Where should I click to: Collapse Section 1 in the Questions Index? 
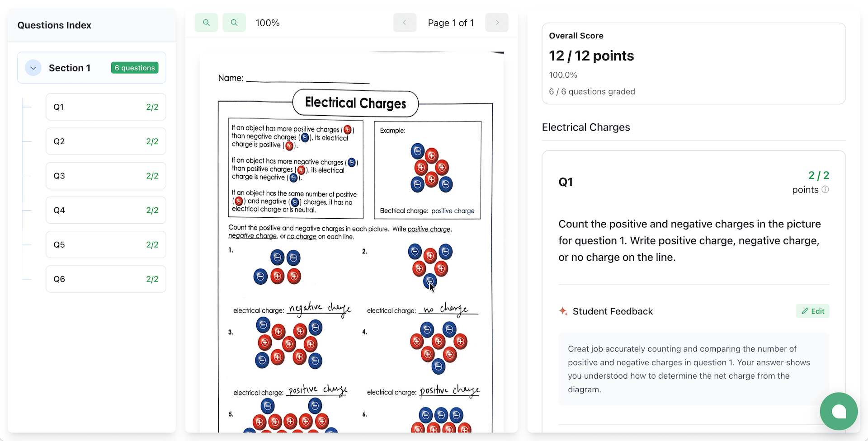pyautogui.click(x=33, y=68)
